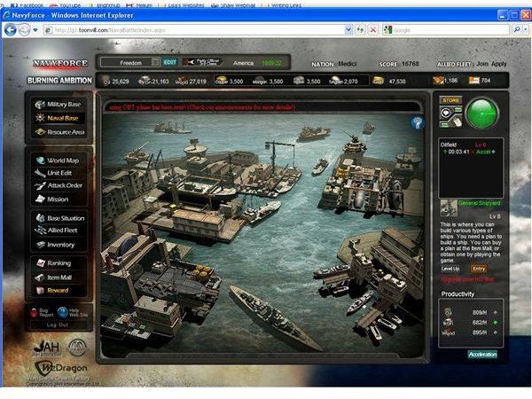
Task: Click the browser search magnifier button
Action: point(517,30)
